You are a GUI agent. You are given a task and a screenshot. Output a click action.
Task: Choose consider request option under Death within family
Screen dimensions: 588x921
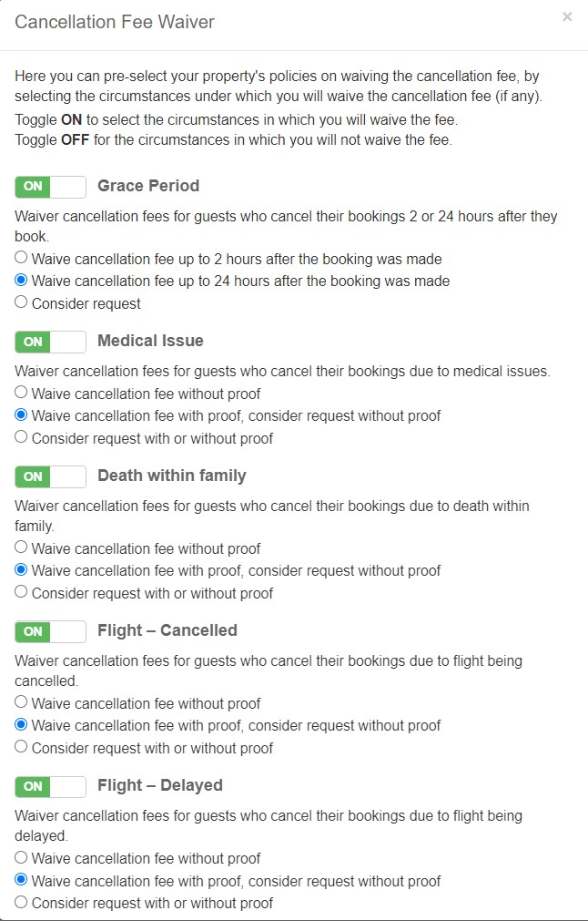click(x=19, y=592)
